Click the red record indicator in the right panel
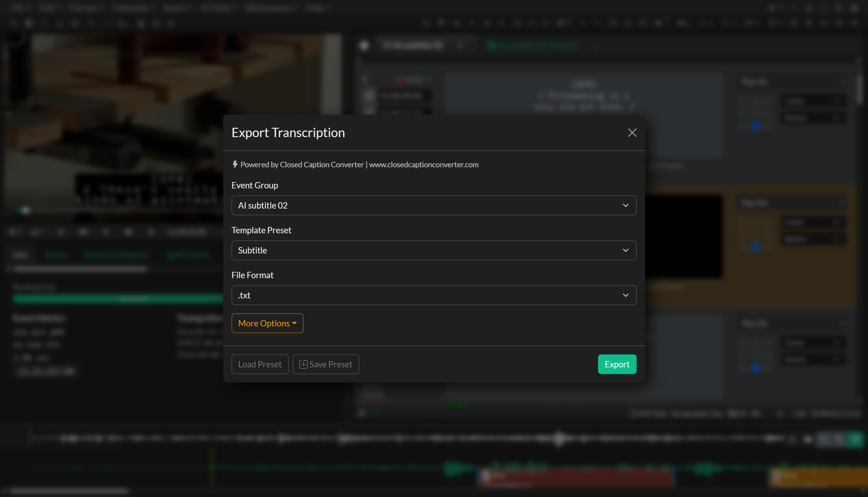868x497 pixels. tap(400, 79)
